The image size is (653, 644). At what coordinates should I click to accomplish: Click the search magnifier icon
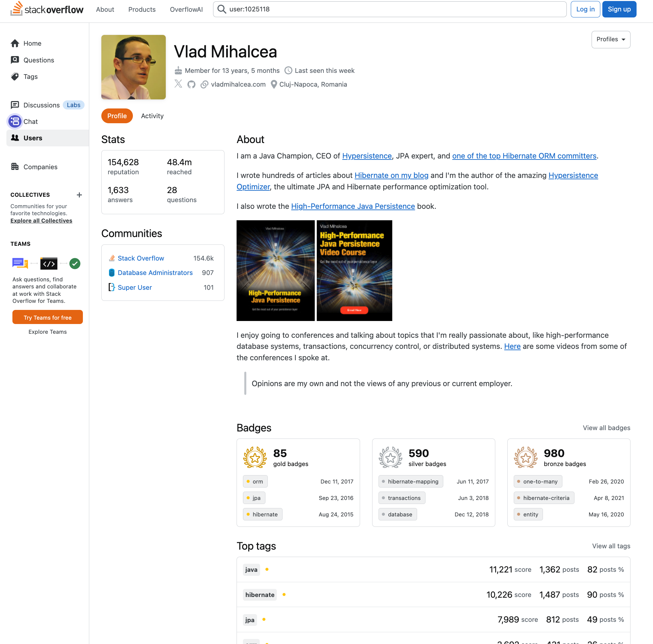click(222, 9)
